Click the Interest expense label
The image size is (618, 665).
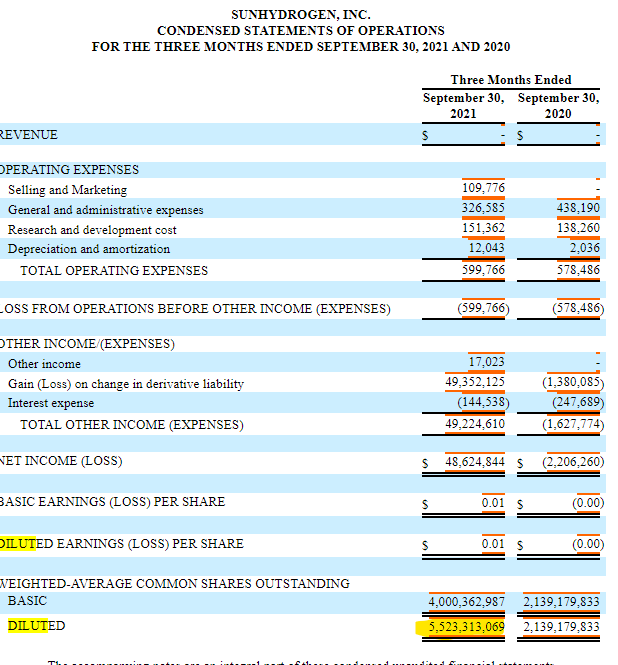tap(51, 403)
